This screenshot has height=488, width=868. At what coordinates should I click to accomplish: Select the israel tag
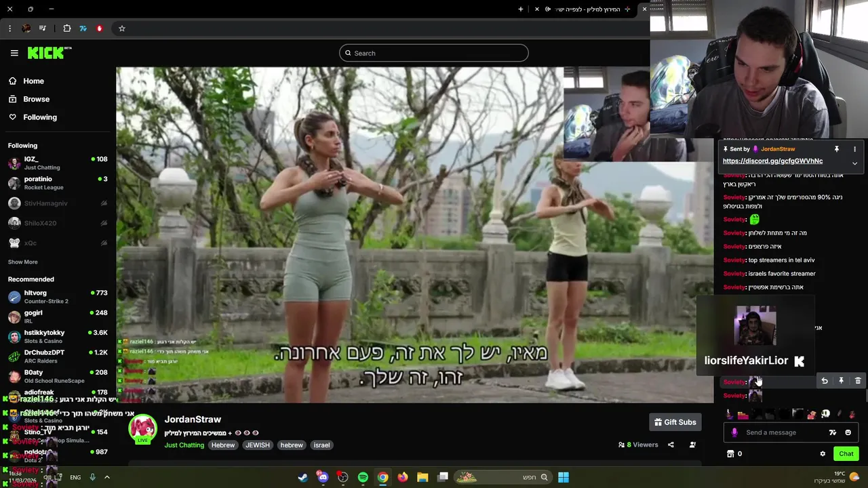321,445
